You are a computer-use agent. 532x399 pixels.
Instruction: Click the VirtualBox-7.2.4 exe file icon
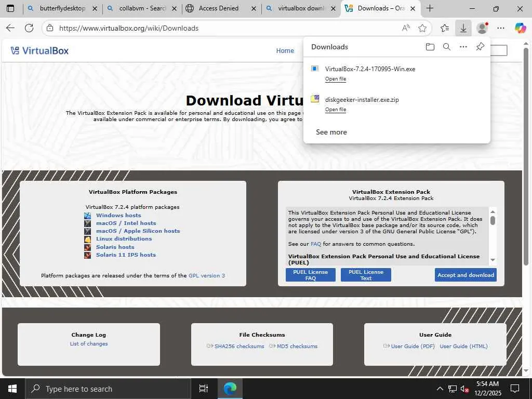pyautogui.click(x=315, y=69)
